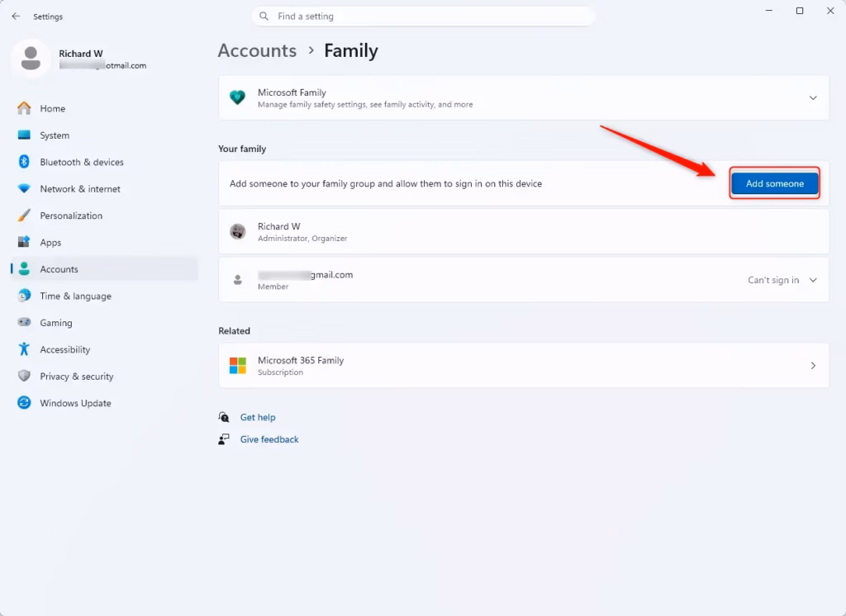Click the Give feedback icon
Image resolution: width=846 pixels, height=616 pixels.
[223, 439]
